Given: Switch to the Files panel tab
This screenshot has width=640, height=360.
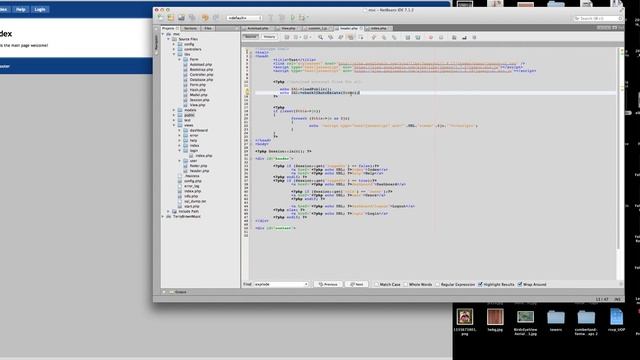Looking at the screenshot, I should point(208,29).
